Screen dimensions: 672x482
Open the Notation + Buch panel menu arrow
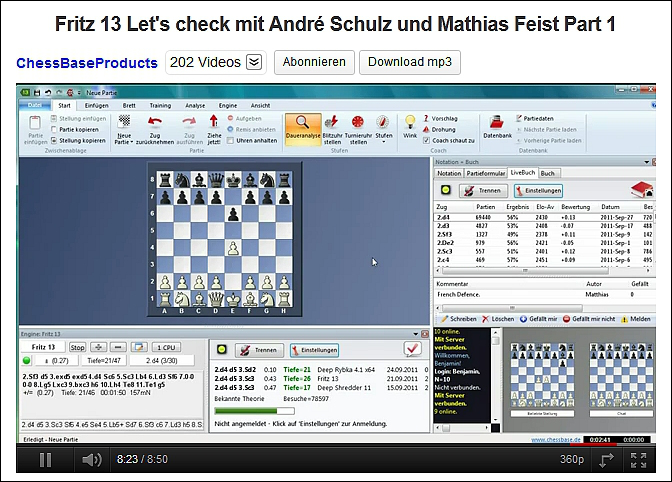[646, 162]
